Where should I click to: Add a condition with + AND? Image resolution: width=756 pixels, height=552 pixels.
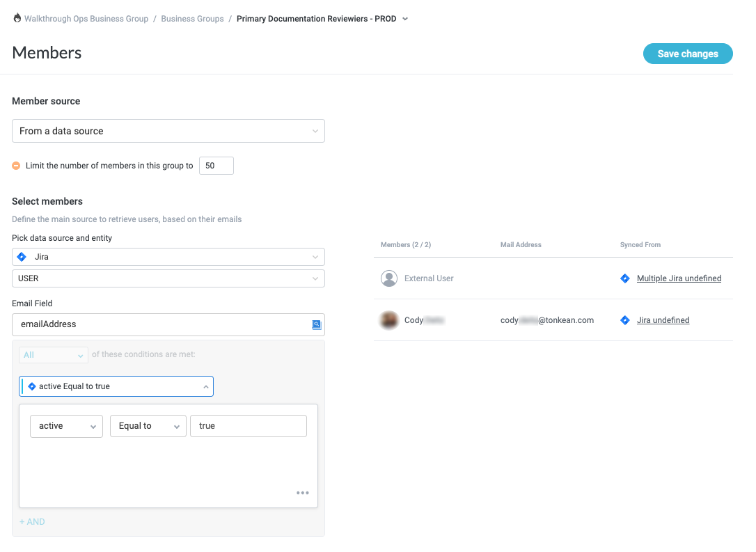pyautogui.click(x=32, y=522)
